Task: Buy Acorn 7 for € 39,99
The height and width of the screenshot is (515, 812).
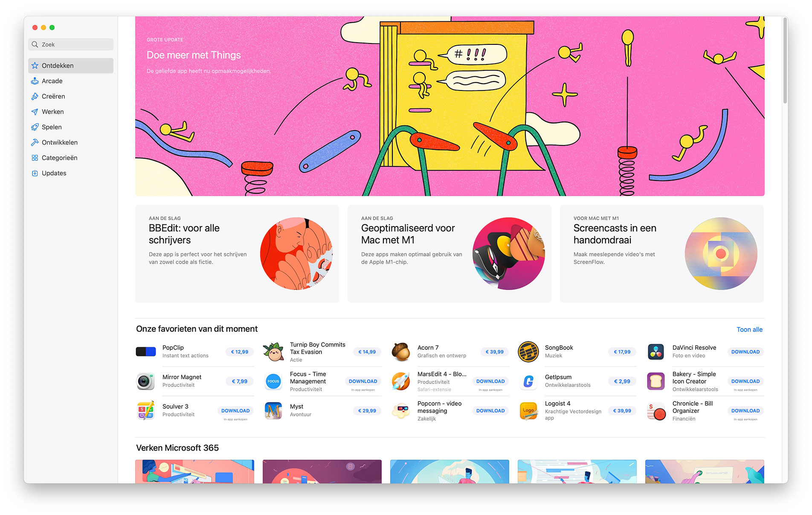Action: pyautogui.click(x=495, y=352)
